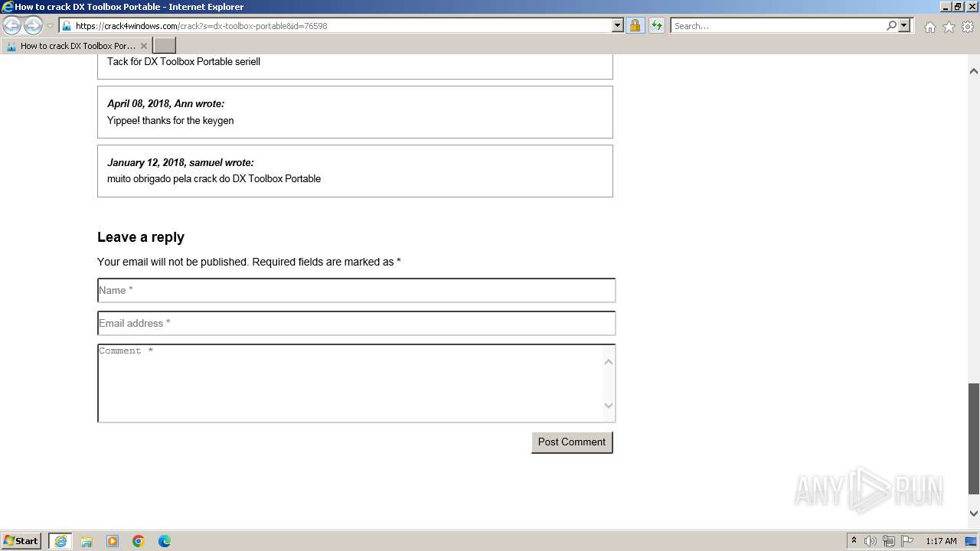Click the Internet Explorer title bar icon
This screenshot has width=980, height=551.
click(x=8, y=7)
